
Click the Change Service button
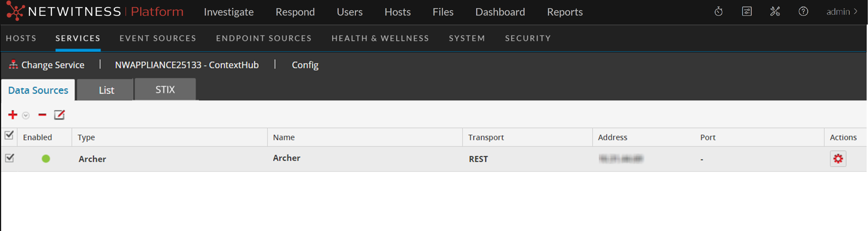click(x=47, y=65)
